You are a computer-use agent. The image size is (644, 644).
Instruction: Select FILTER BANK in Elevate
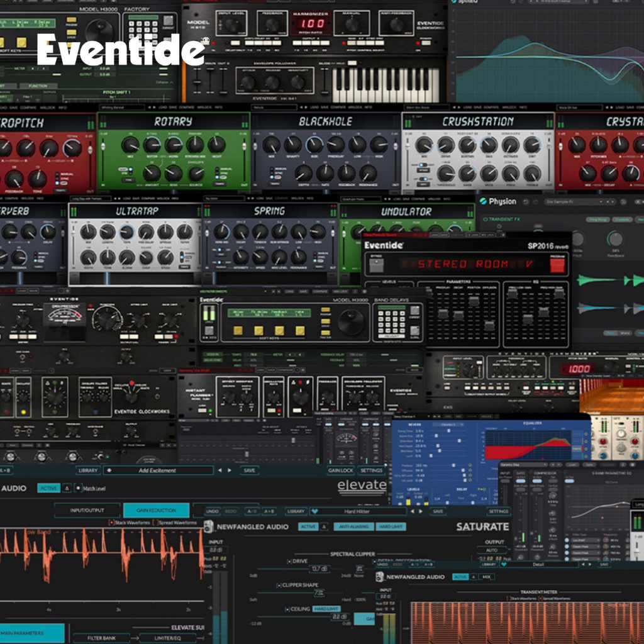(x=101, y=638)
